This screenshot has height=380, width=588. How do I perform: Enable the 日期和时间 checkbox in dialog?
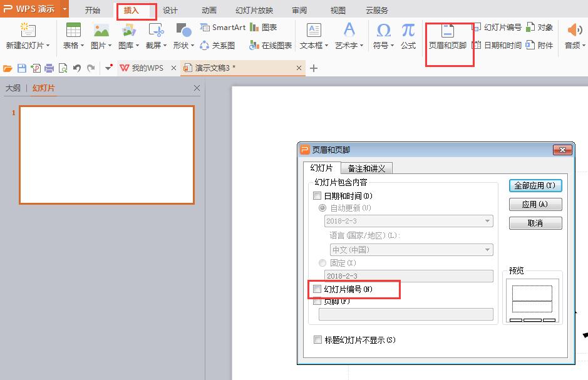coord(317,195)
